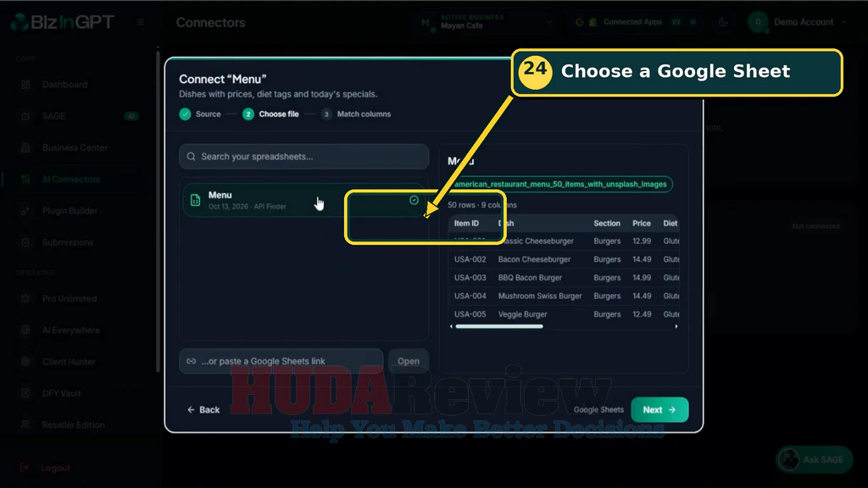This screenshot has width=868, height=488.
Task: Open Client Hunter from its icon
Action: click(x=25, y=362)
